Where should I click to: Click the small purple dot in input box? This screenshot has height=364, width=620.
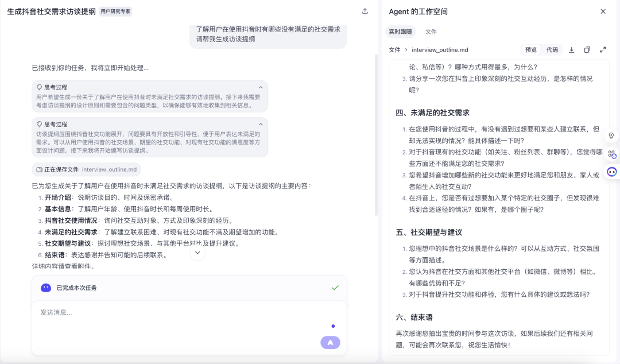coord(334,326)
